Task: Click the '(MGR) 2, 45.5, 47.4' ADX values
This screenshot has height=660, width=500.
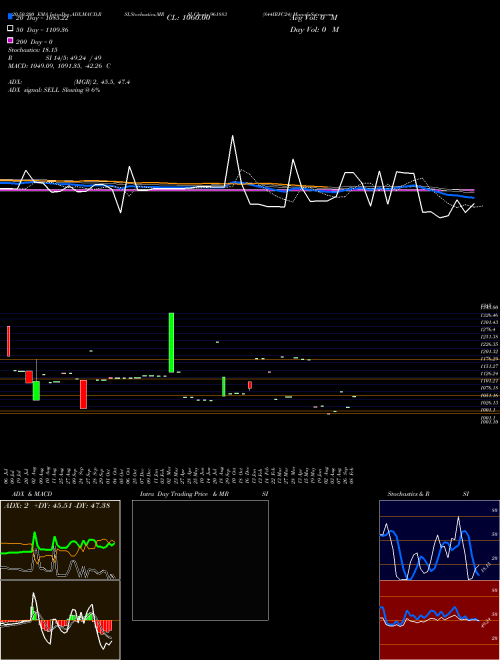Action: (102, 82)
